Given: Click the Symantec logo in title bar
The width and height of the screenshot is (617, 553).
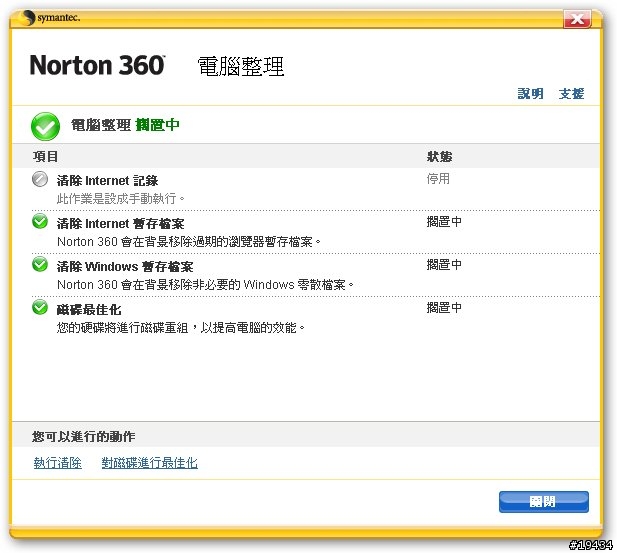Looking at the screenshot, I should (49, 18).
